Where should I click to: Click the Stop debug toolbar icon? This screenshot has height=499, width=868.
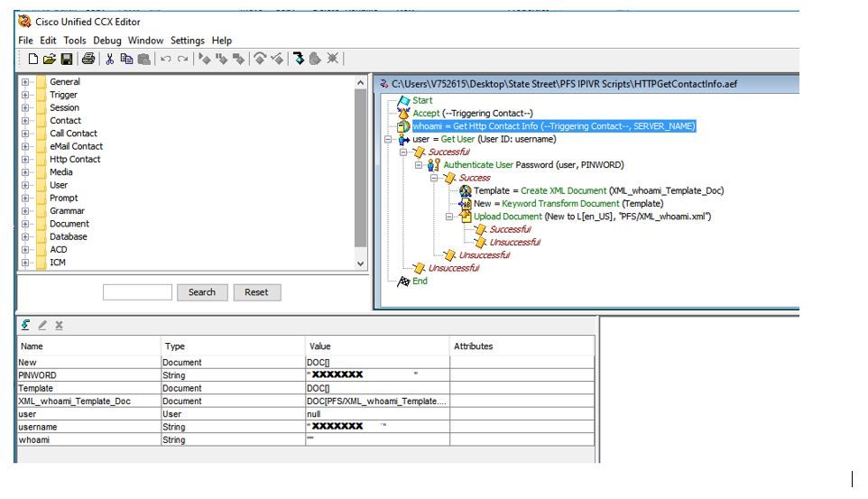click(x=238, y=59)
